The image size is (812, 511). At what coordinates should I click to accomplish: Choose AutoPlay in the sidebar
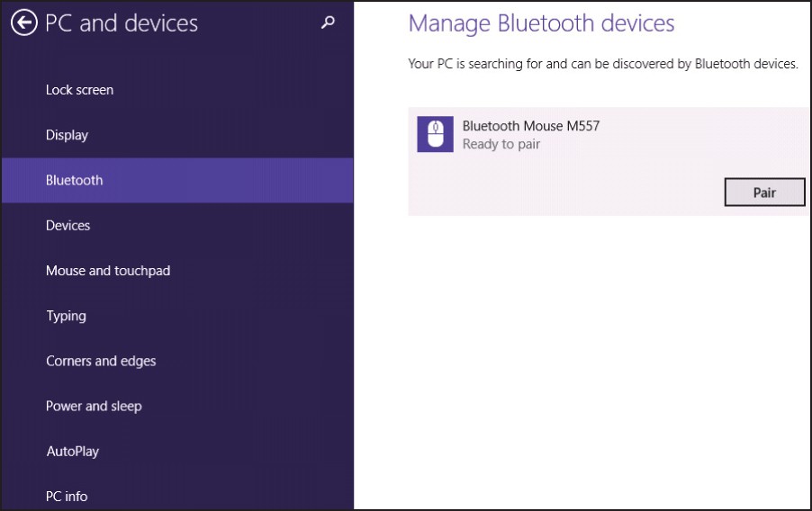(x=72, y=451)
